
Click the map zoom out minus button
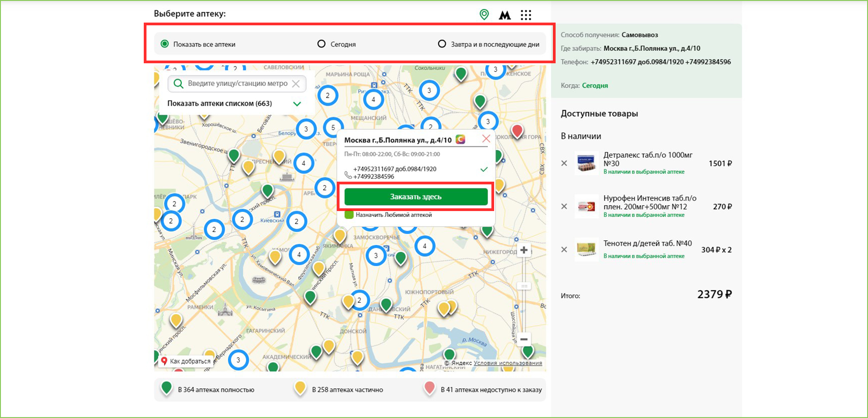[524, 339]
